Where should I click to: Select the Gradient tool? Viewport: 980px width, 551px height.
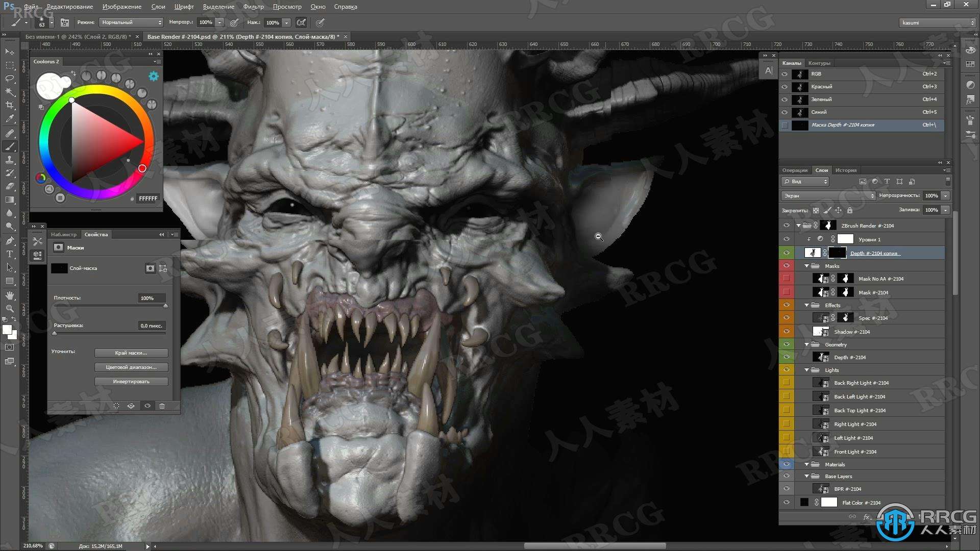tap(10, 199)
